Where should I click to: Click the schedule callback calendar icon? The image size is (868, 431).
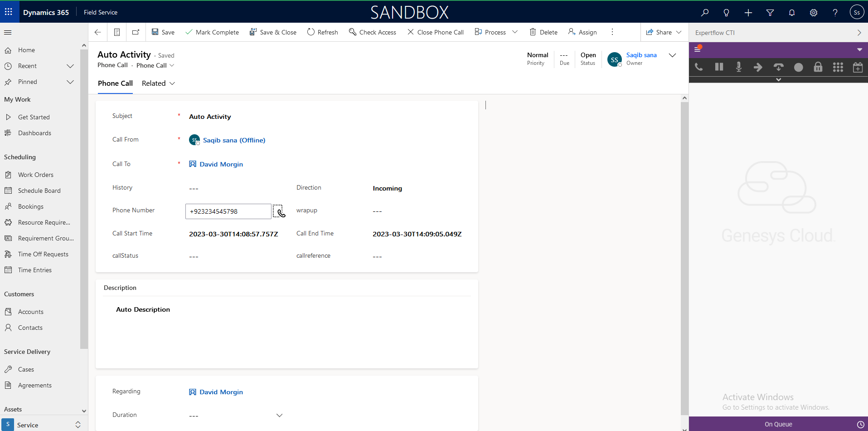(x=858, y=67)
